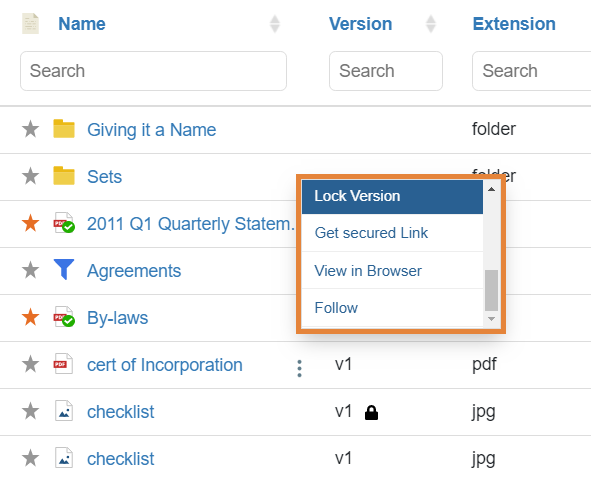Click the document icon in the header row
The image size is (591, 480).
tap(31, 23)
